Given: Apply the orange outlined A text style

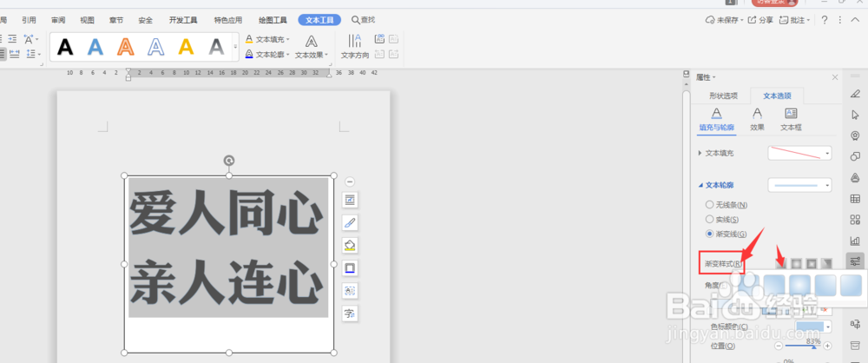Looking at the screenshot, I should (126, 47).
